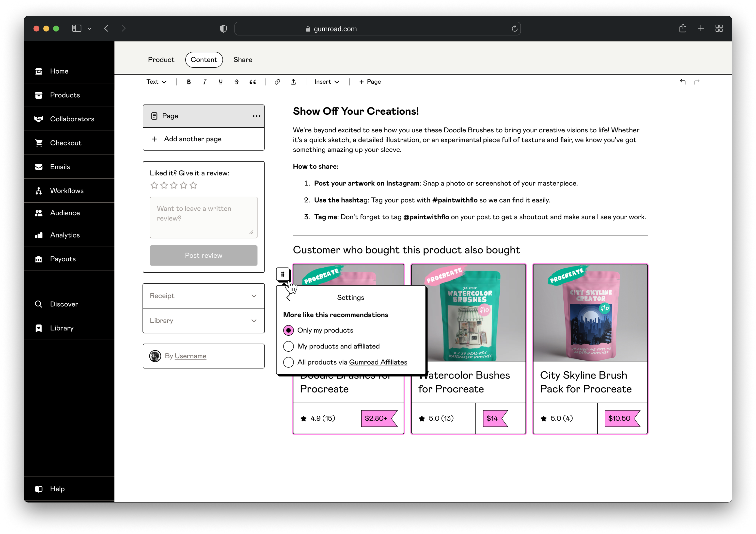Open the upload icon in the toolbar
This screenshot has width=756, height=534.
click(x=293, y=82)
